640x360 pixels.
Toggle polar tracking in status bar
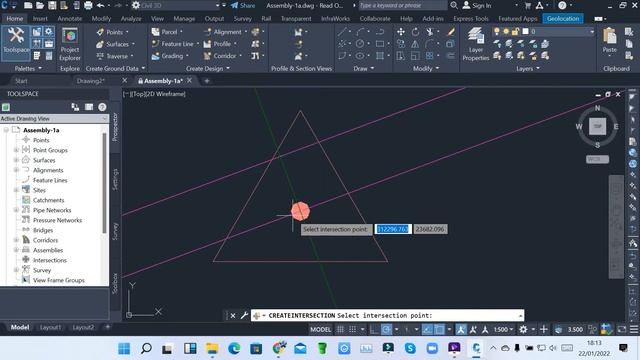click(x=386, y=329)
